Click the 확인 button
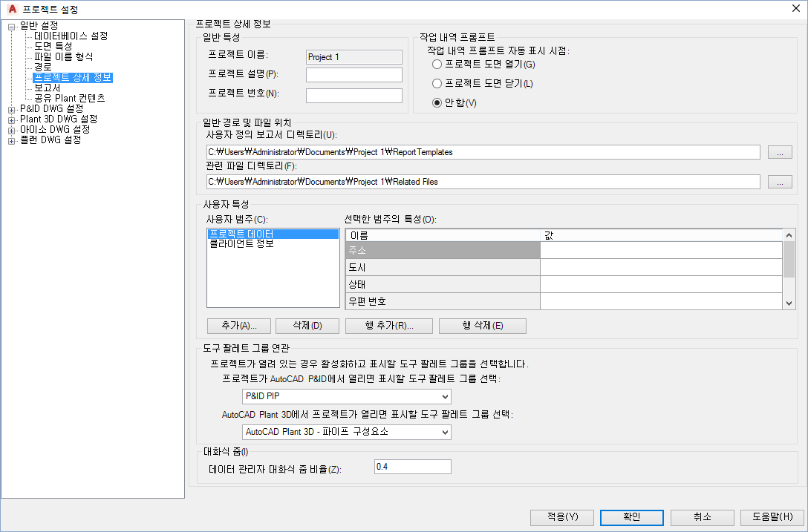 click(x=632, y=517)
